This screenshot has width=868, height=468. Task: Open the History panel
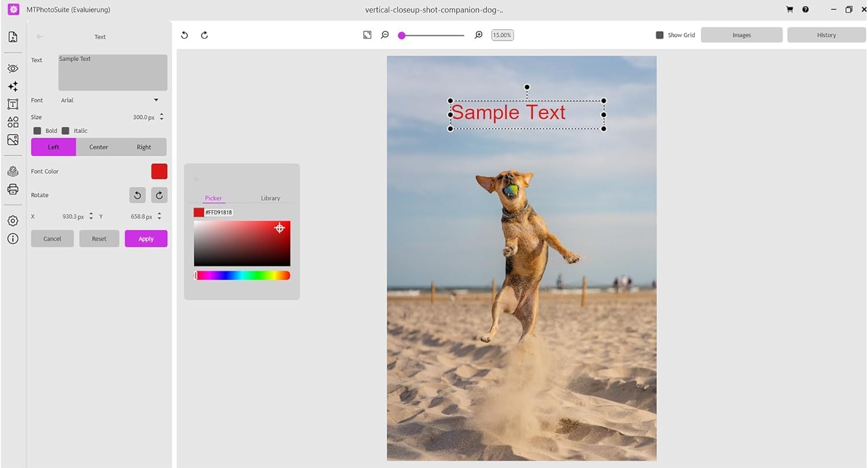(x=826, y=35)
